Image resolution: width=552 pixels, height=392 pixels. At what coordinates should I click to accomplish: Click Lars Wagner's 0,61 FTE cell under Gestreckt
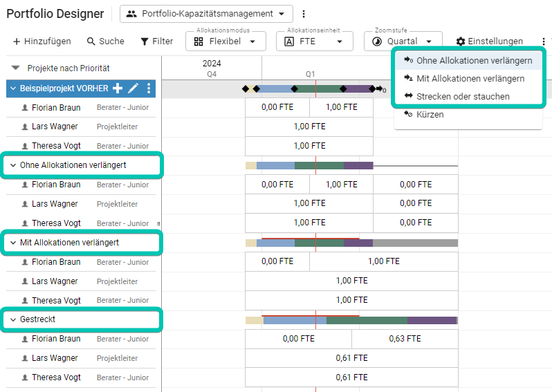pyautogui.click(x=351, y=358)
